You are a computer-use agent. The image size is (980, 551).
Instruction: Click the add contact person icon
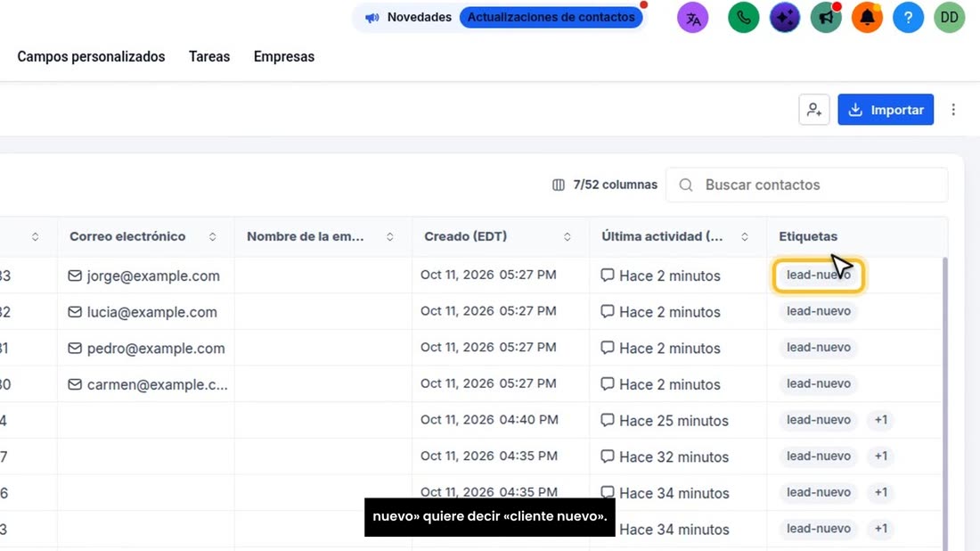click(813, 110)
